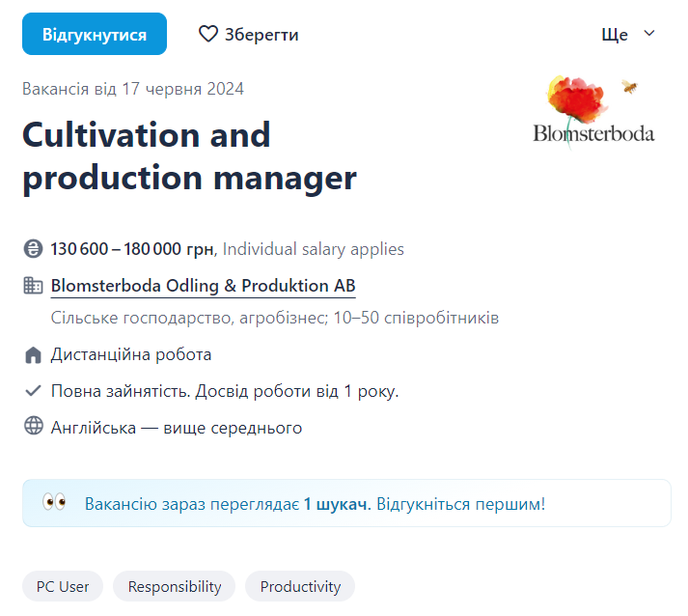Viewport: 688px width, 616px height.
Task: Click the Blomsterboda company logo
Action: [x=593, y=112]
